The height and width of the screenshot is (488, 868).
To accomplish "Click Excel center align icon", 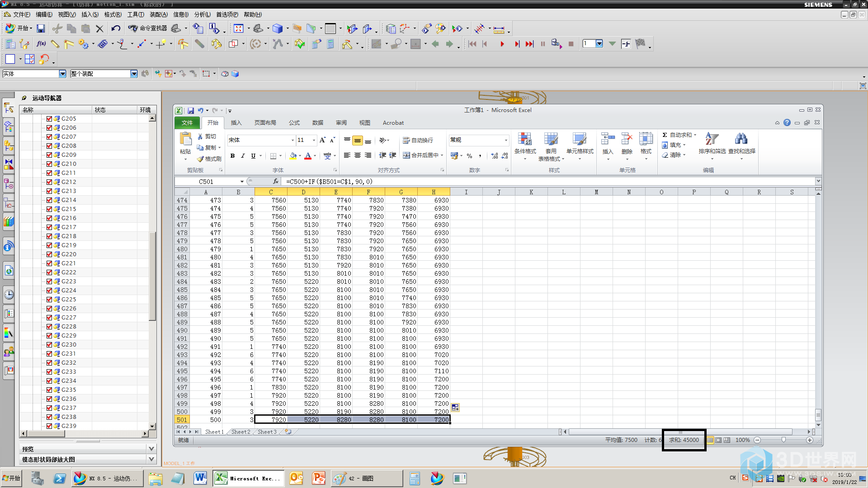I will [x=357, y=155].
